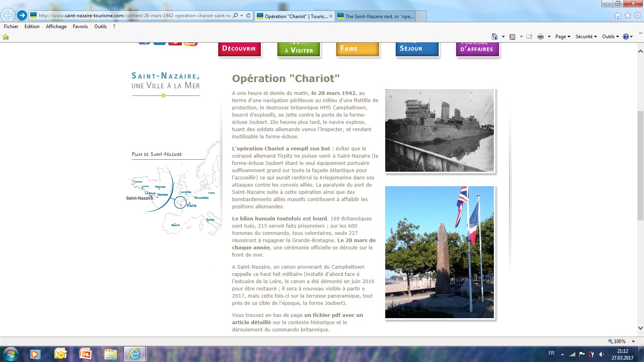Open the Action Center flag icon
Screen dimensions: 644x362
[582, 354]
